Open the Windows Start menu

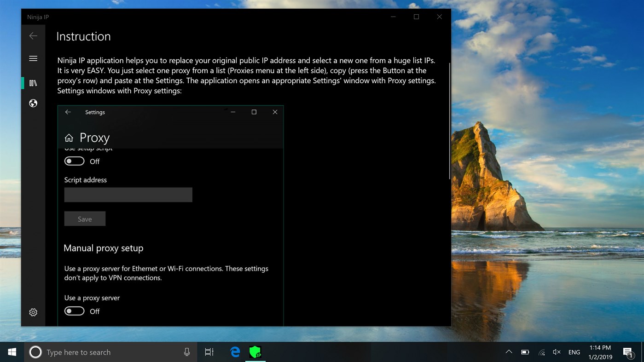(x=12, y=352)
